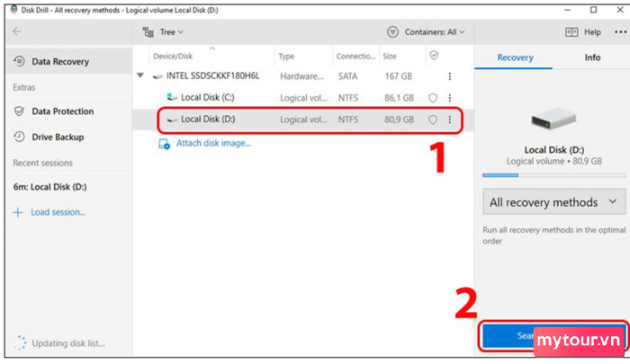Screen dimensions: 630x364
Task: Click the 167 GB size cell
Action: [398, 76]
